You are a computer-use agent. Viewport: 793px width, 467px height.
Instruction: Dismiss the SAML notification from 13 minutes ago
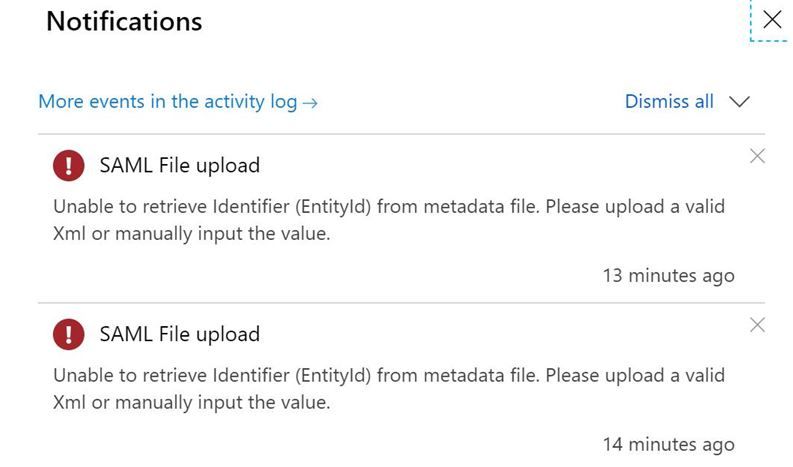point(757,156)
